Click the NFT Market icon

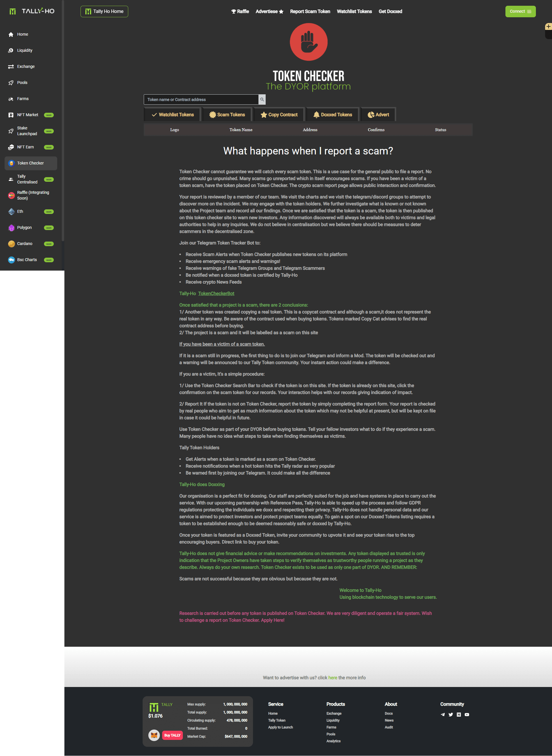(x=11, y=115)
